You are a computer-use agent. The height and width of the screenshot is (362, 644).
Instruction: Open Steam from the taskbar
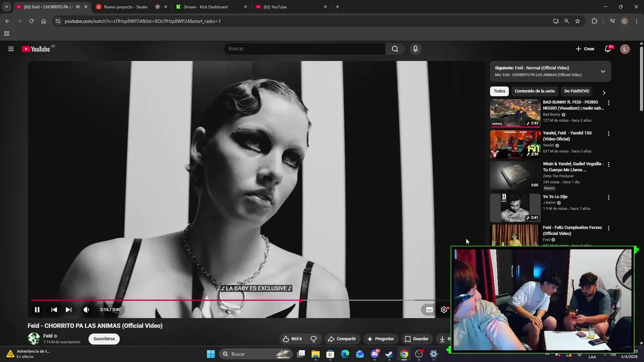[389, 354]
